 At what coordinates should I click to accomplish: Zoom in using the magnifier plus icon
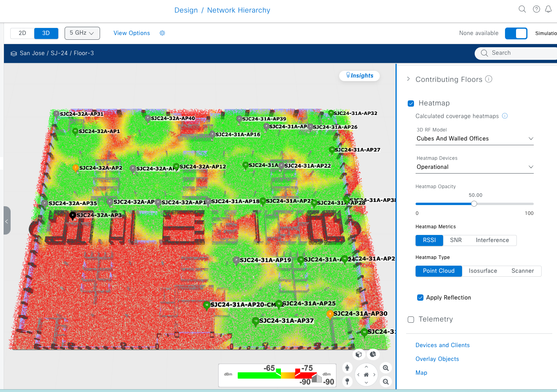coord(386,368)
